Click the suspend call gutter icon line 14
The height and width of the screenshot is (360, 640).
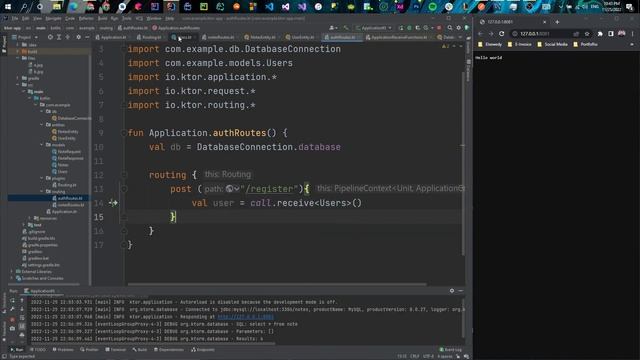113,203
